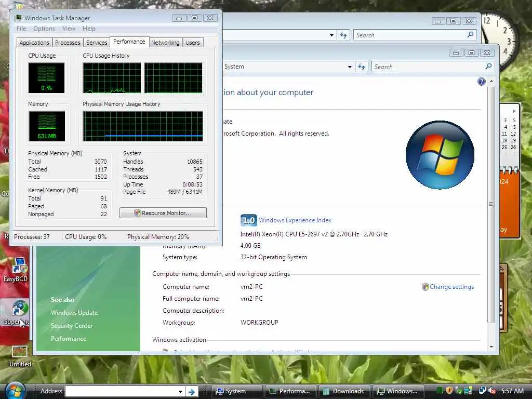Click the refresh button in System window
The height and width of the screenshot is (399, 532).
point(362,67)
